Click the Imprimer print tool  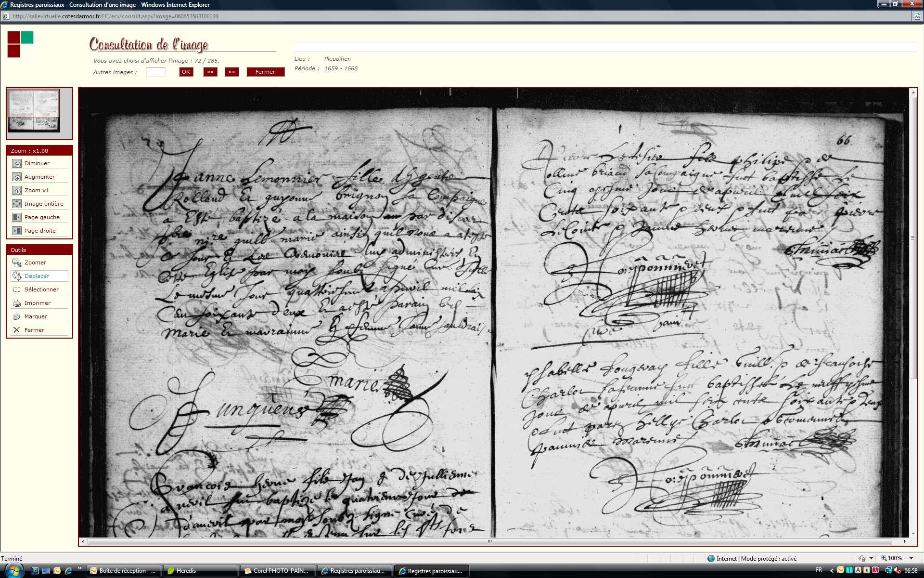(17, 303)
